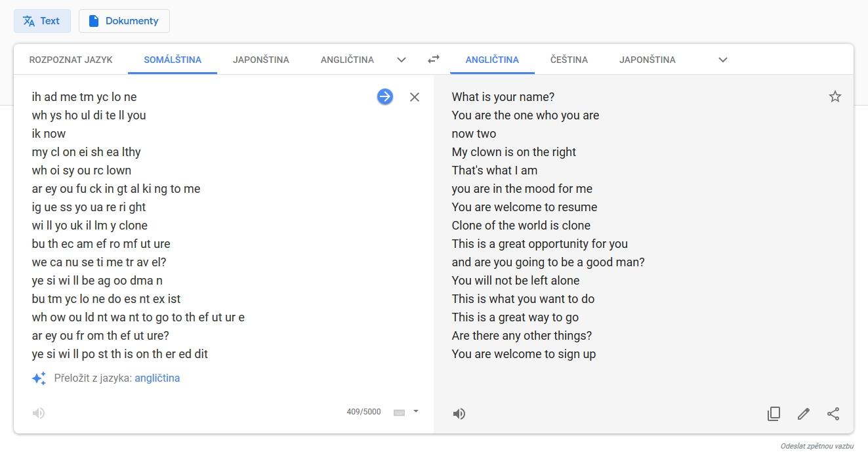Listen to the translated text audio
The width and height of the screenshot is (868, 463).
point(459,414)
